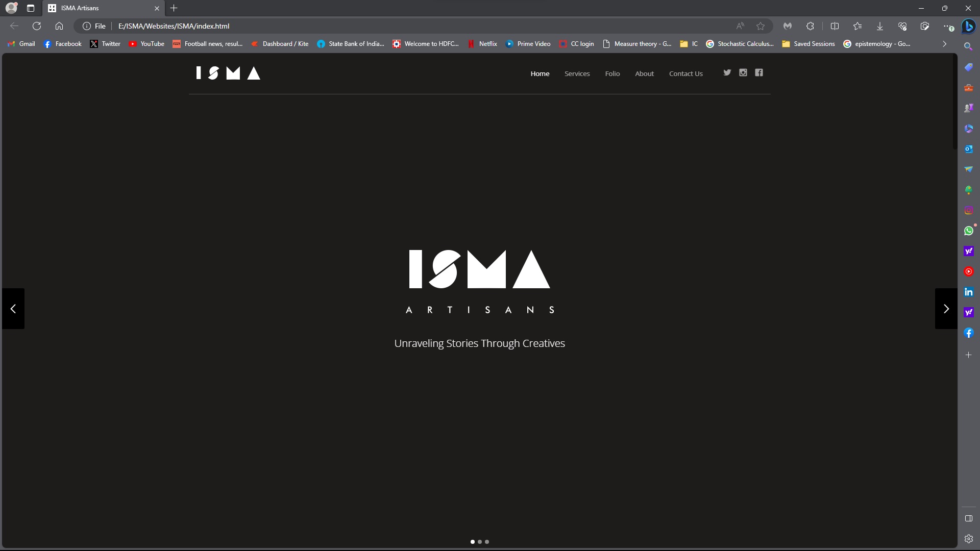Image resolution: width=980 pixels, height=551 pixels.
Task: Open the Facebook icon in site header
Action: [759, 72]
